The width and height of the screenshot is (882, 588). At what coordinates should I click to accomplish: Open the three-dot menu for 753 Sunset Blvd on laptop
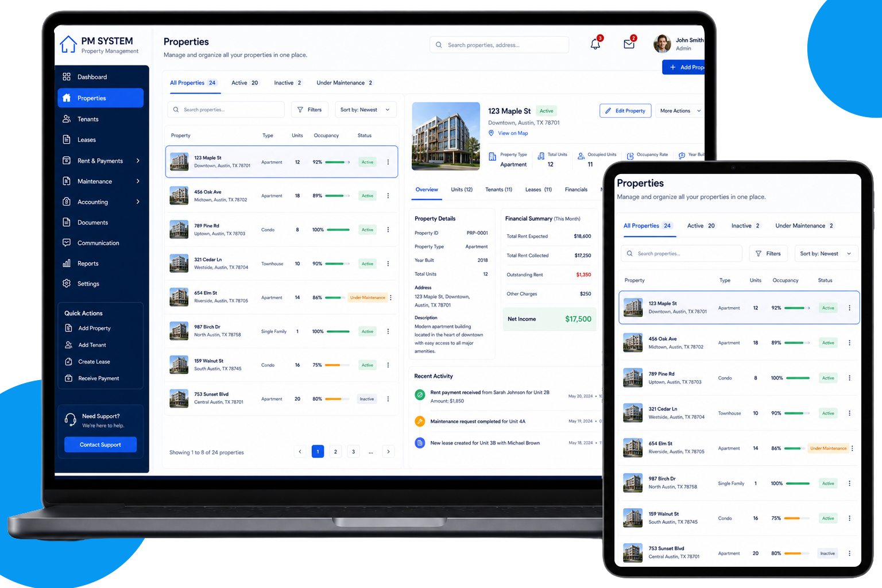[x=388, y=399]
